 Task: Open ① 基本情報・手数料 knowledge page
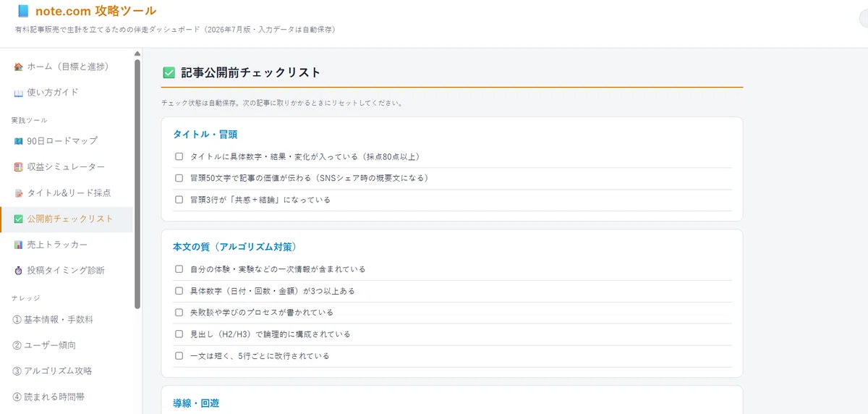pyautogui.click(x=67, y=319)
